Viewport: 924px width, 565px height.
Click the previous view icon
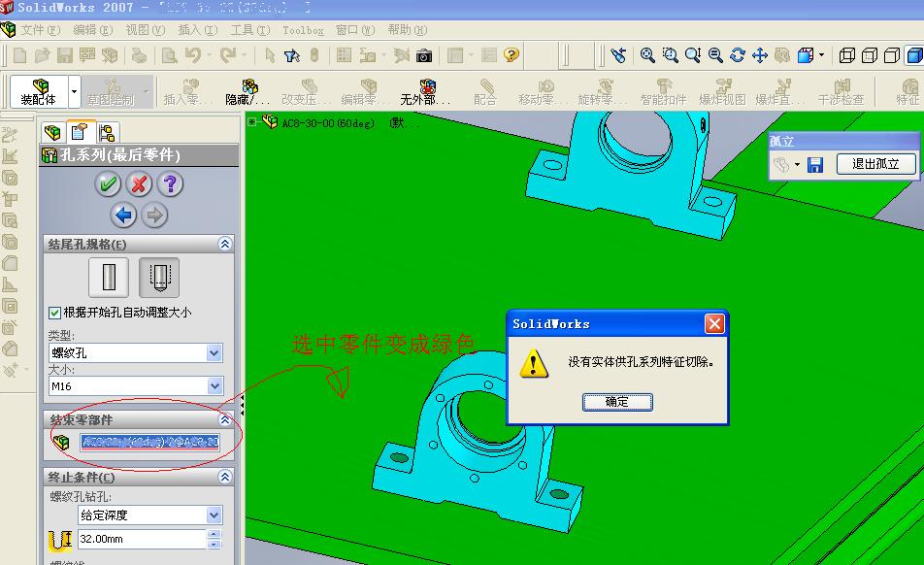(618, 55)
